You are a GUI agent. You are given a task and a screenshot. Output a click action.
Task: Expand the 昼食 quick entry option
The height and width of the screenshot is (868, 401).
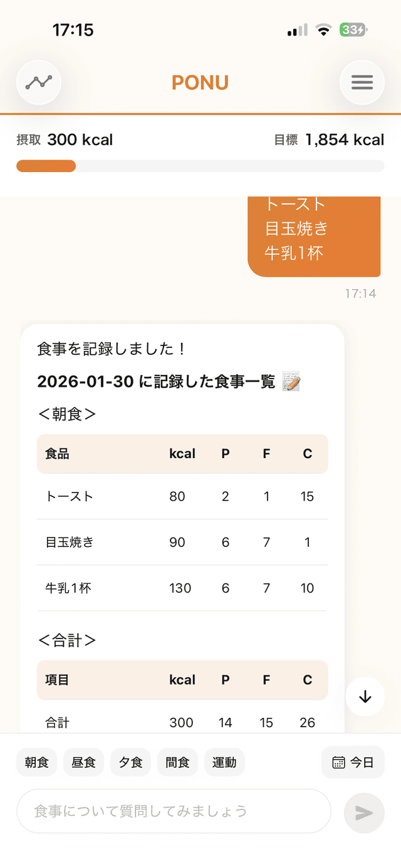83,762
